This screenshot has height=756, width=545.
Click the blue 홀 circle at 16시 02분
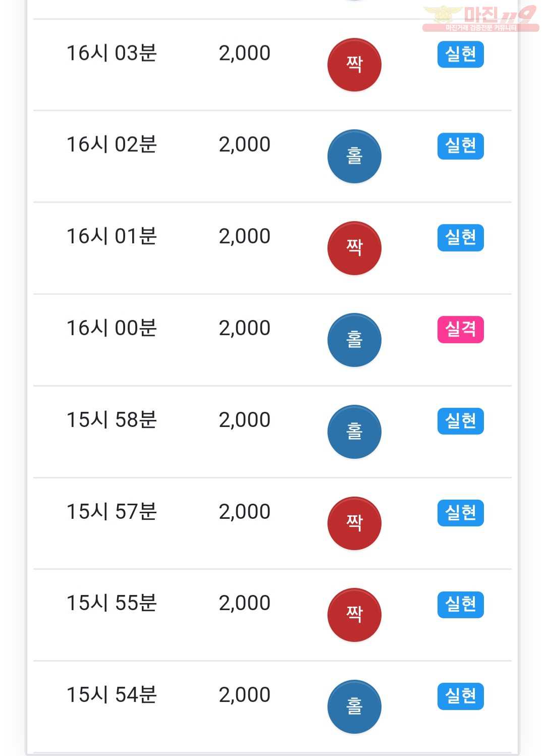(354, 156)
